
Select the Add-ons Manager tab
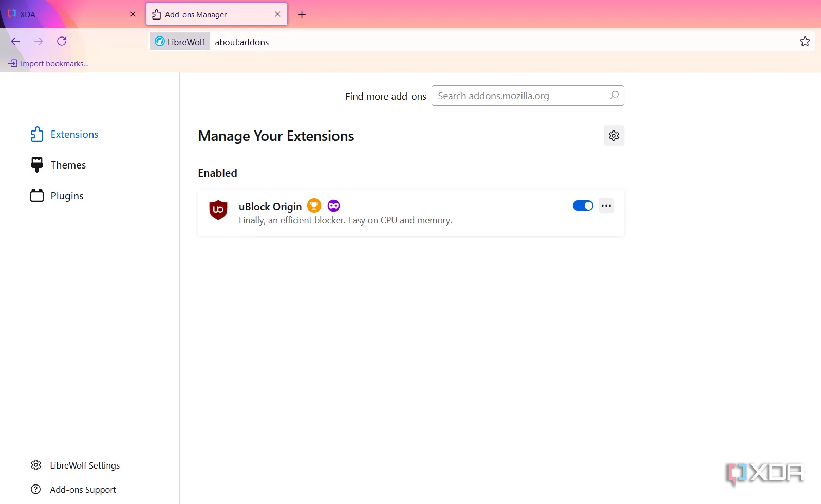[x=211, y=14]
